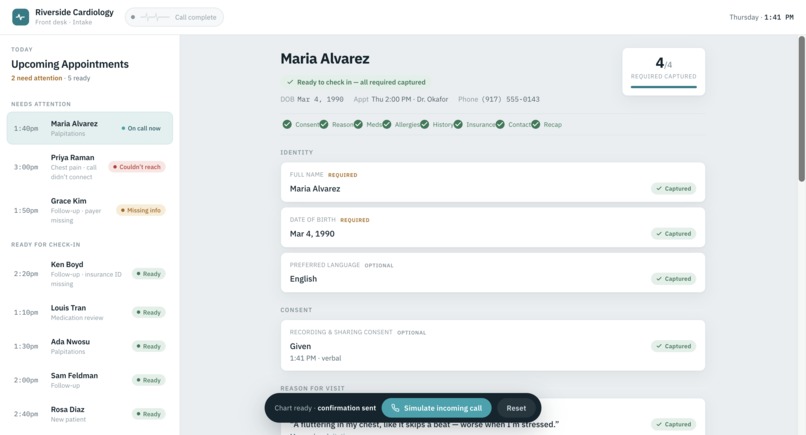Click the 'Ready for Check-In' section label
The width and height of the screenshot is (806, 435).
[46, 245]
